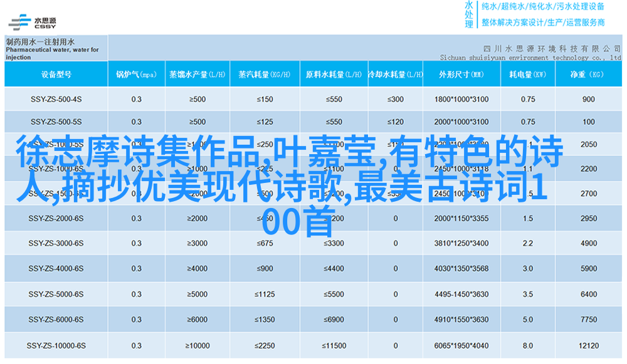Click net weight value 2050
Viewport: 627px width, 364px height.
589,145
